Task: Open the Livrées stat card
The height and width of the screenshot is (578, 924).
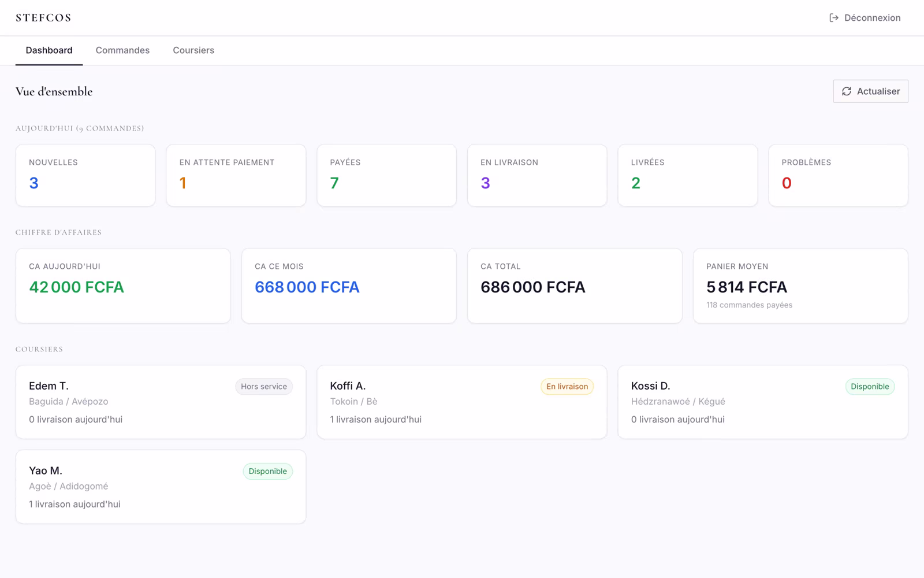Action: [688, 175]
